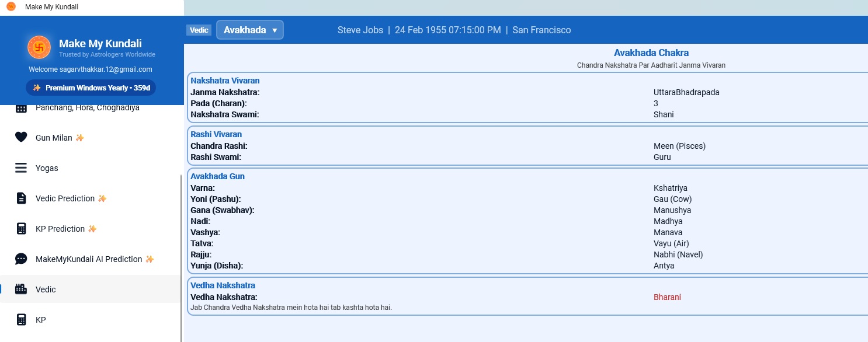Select the Vedic sidebar item
The image size is (868, 342).
tap(91, 289)
